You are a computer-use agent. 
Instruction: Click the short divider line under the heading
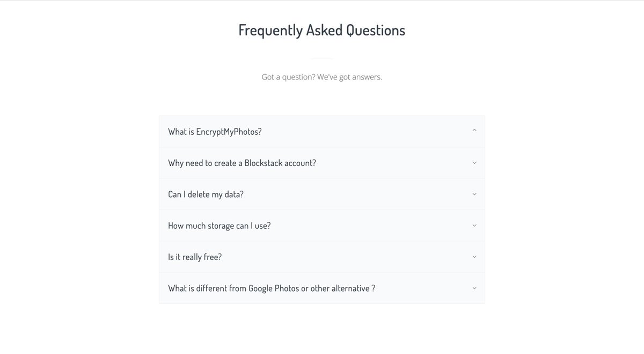point(322,59)
